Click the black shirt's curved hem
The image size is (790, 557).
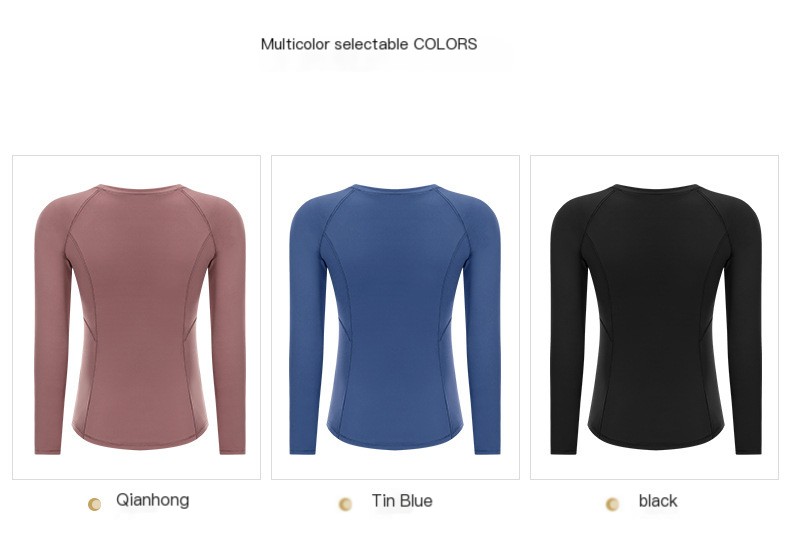655,439
